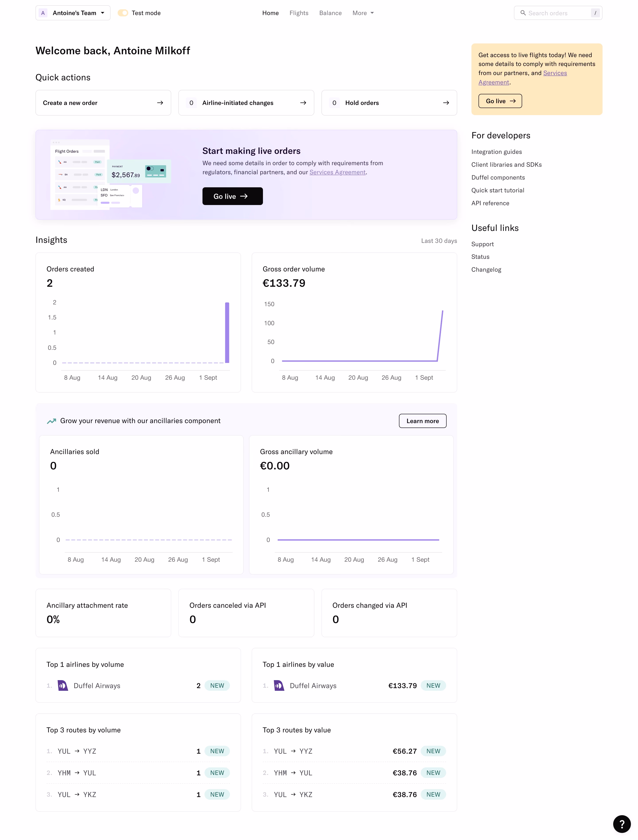The height and width of the screenshot is (840, 638).
Task: Open Support link under Useful links
Action: click(482, 244)
